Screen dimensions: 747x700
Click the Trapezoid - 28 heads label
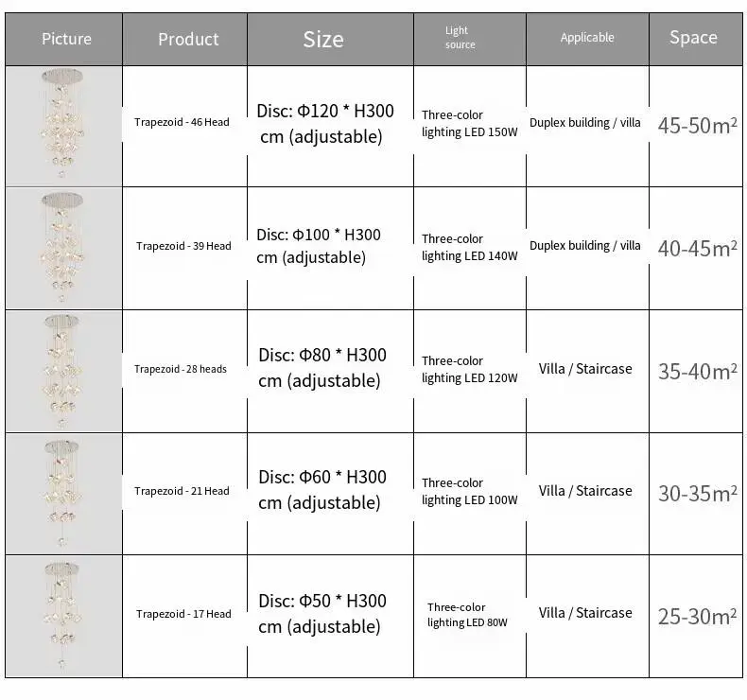[x=181, y=369]
